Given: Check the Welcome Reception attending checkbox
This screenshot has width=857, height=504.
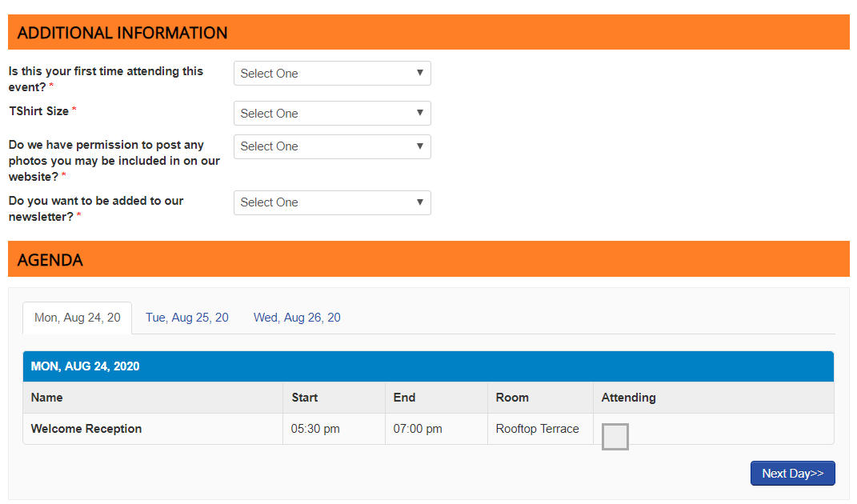Looking at the screenshot, I should pos(615,437).
